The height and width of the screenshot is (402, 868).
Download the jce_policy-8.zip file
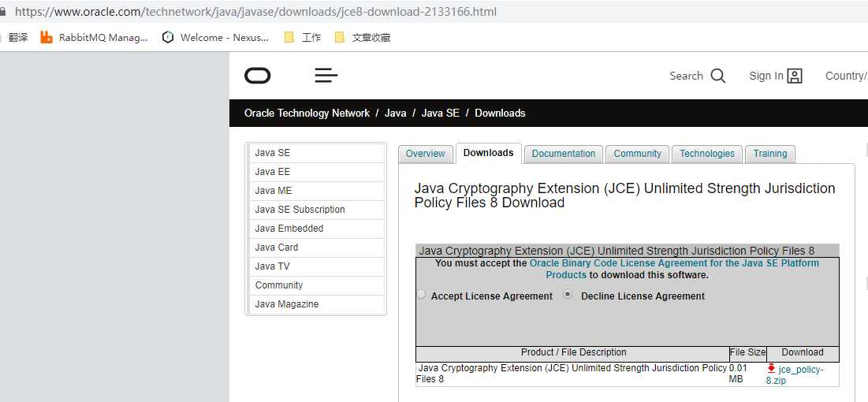(x=795, y=375)
